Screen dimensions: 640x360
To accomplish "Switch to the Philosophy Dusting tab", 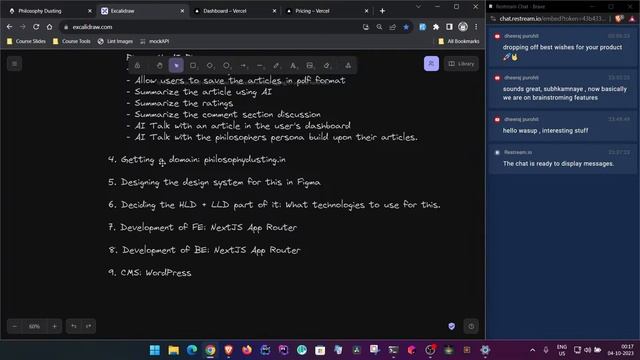I will coord(50,11).
